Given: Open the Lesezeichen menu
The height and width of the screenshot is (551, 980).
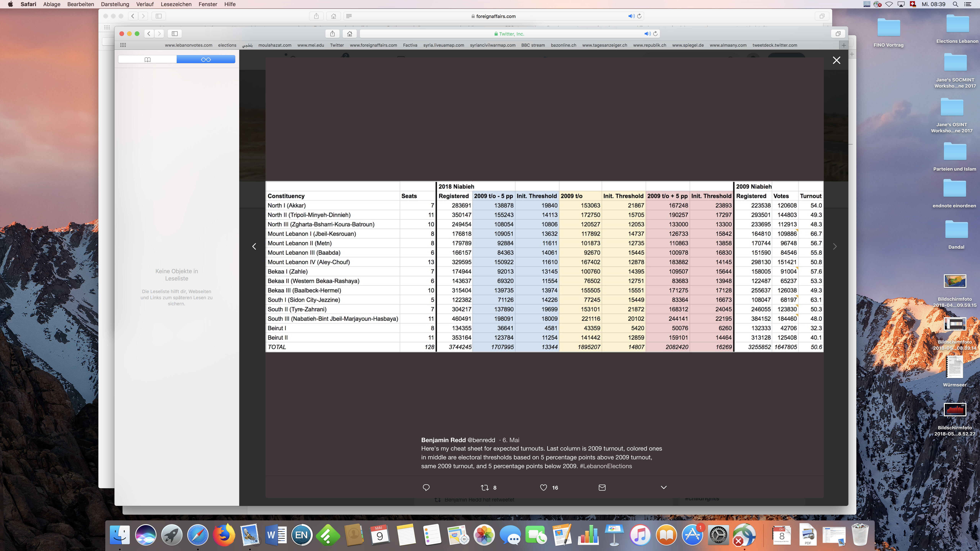Looking at the screenshot, I should coord(176,4).
